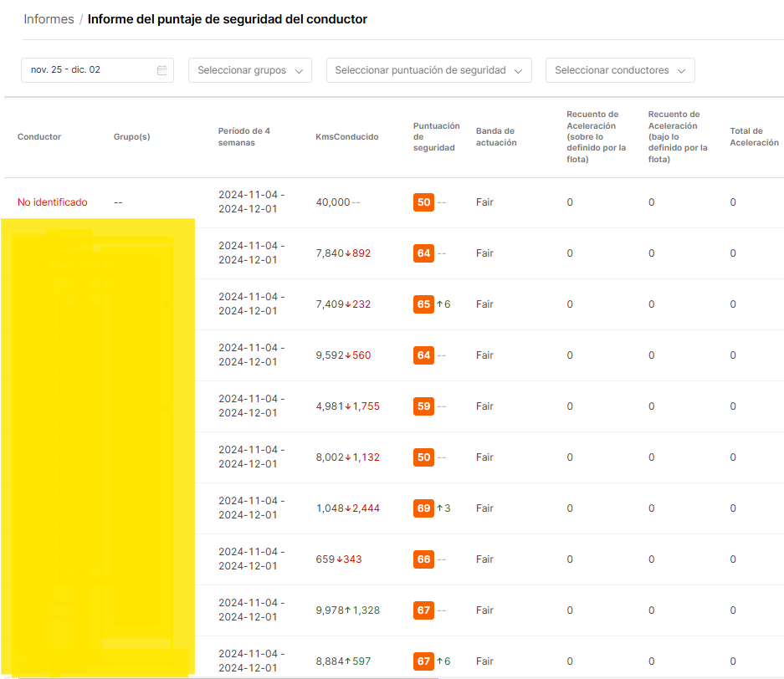The image size is (784, 679).
Task: Click the Total de Aceleración column header
Action: [x=754, y=137]
